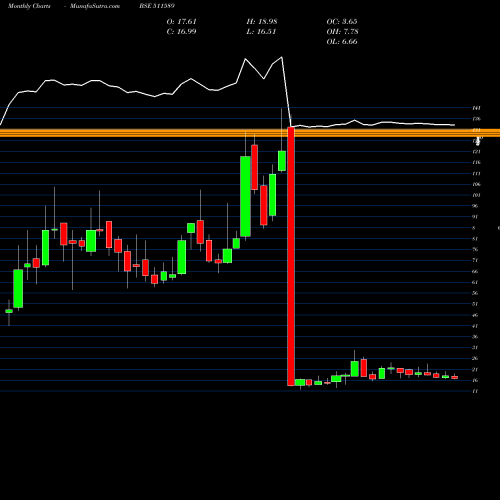This screenshot has height=500, width=500.
Task: Click the tall red crash candlestick
Action: tap(291, 256)
